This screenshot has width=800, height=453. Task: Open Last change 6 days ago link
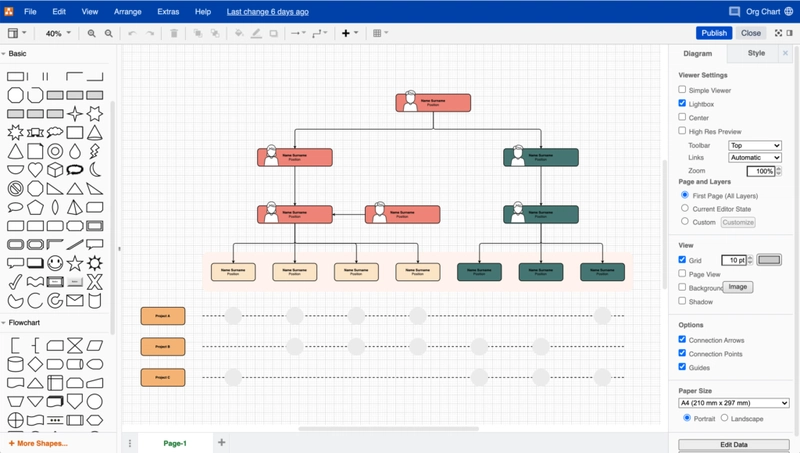pos(267,12)
